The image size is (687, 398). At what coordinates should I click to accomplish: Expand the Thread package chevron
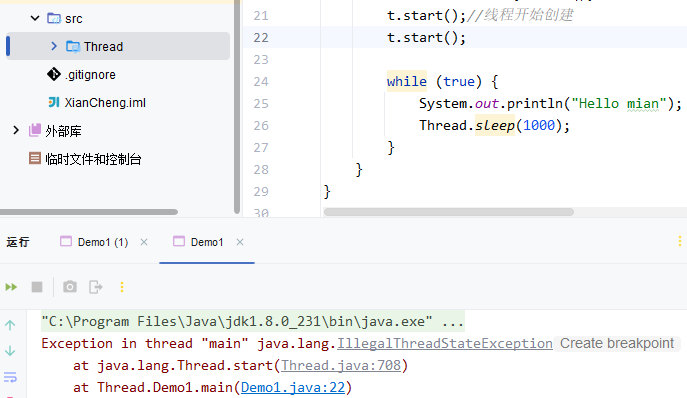click(54, 46)
